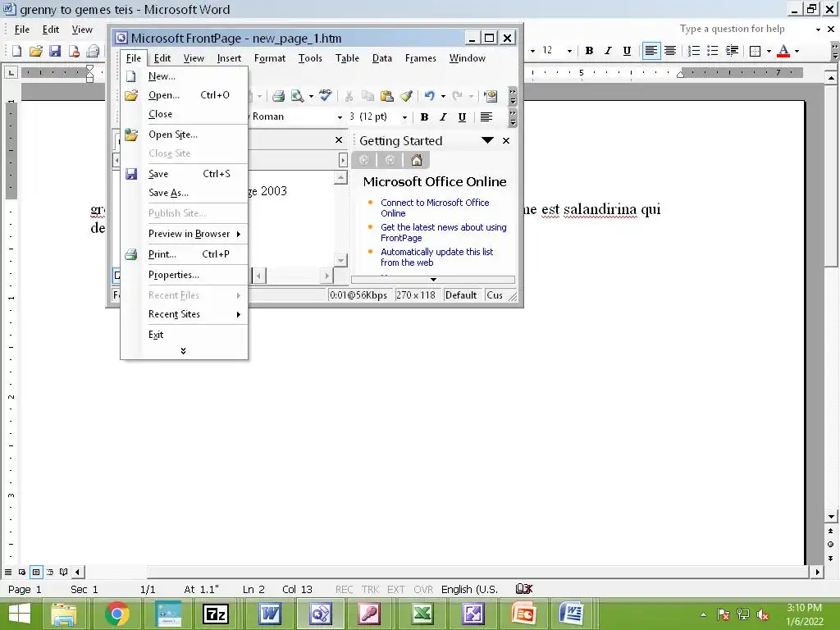Toggle Italic in Word formatting toolbar

(608, 51)
